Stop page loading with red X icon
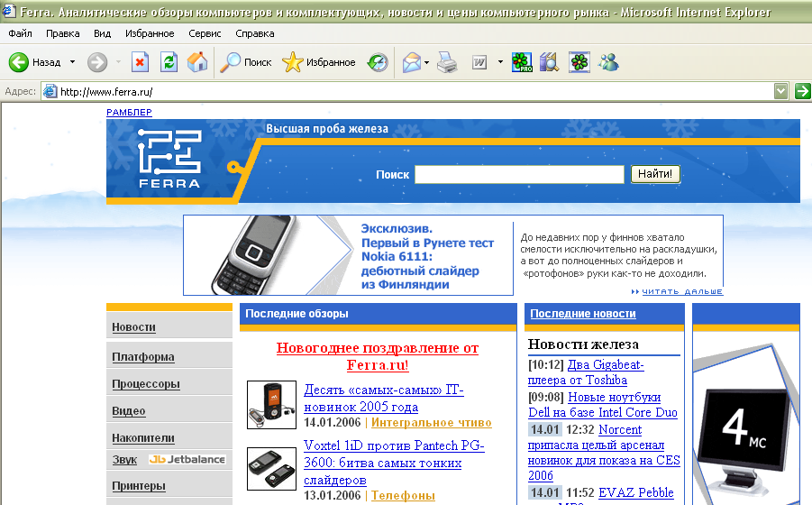 [140, 62]
